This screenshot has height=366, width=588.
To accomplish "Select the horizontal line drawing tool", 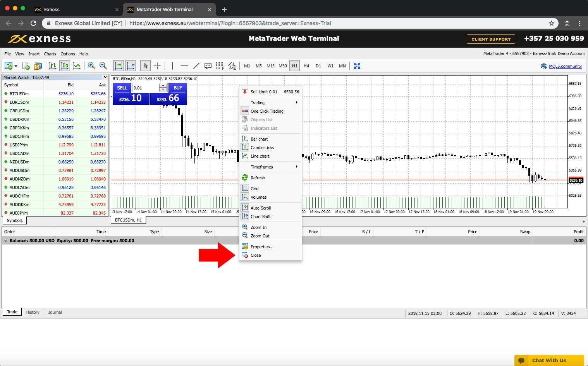I will pyautogui.click(x=184, y=66).
